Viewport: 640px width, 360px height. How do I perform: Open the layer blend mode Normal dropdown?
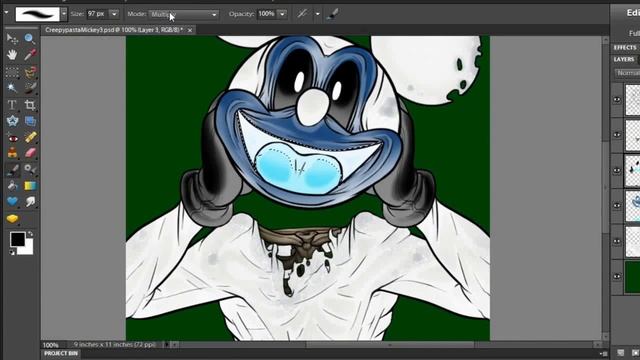click(x=628, y=73)
